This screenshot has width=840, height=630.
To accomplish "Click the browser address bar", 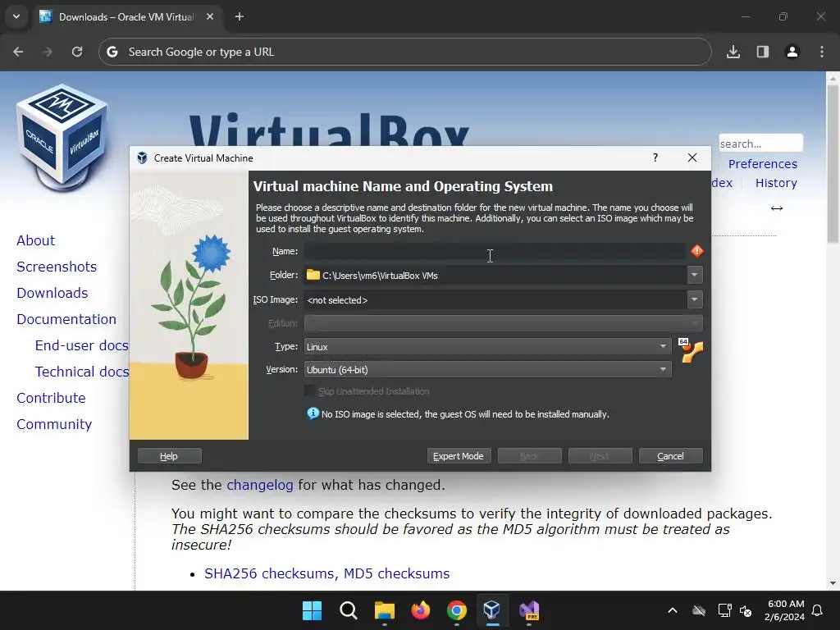I will coord(405,52).
